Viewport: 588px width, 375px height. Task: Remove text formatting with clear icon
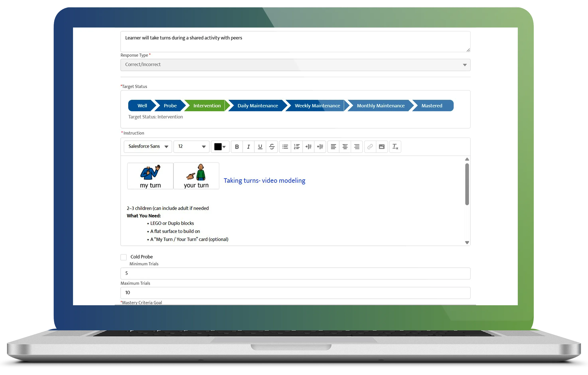coord(395,147)
